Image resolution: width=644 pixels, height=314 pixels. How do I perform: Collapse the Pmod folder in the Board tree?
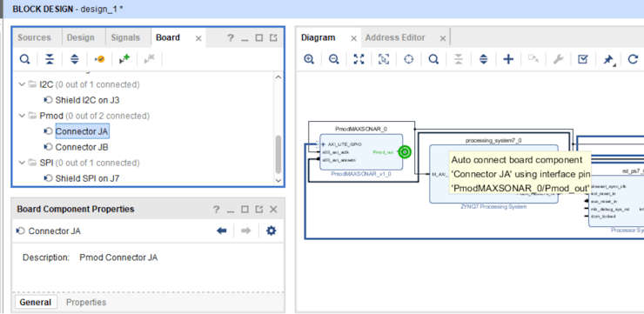click(22, 117)
